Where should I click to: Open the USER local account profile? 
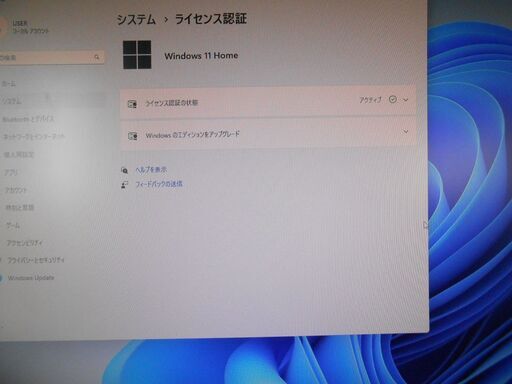tap(25, 27)
